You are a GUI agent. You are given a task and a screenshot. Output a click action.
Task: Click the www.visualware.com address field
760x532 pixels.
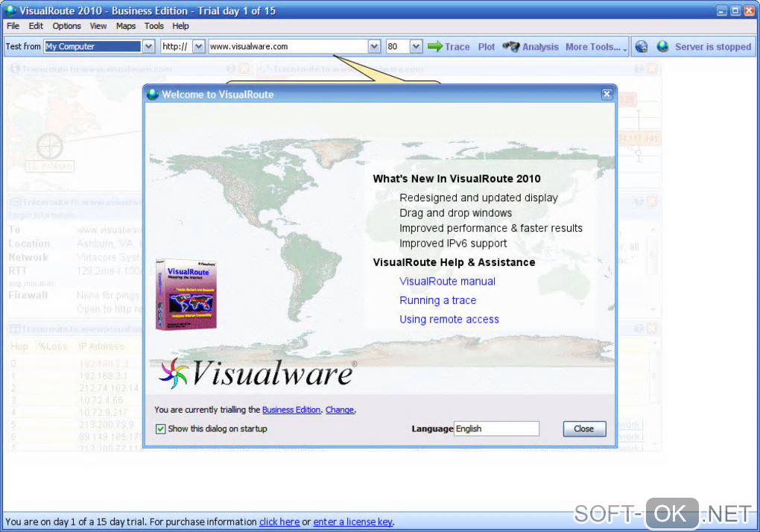click(x=288, y=46)
